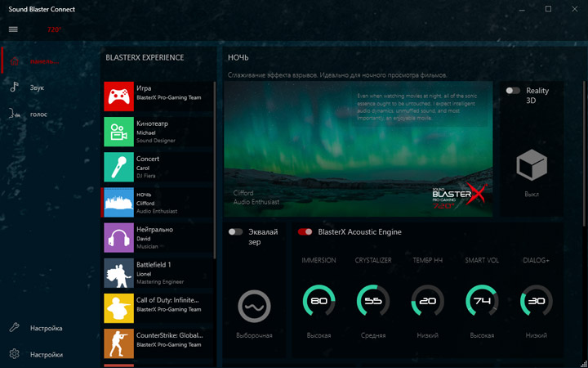Screen dimensions: 588x368
Task: Click the Выборочная equalizer preset label
Action: point(254,335)
